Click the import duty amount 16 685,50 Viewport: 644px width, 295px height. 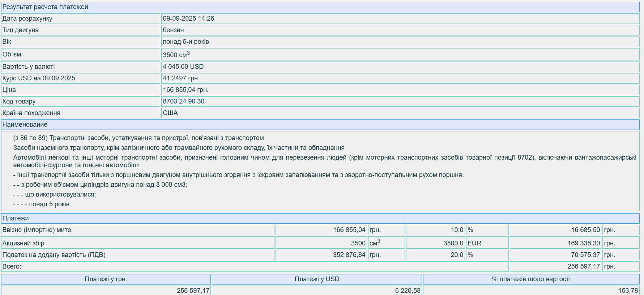pyautogui.click(x=585, y=230)
